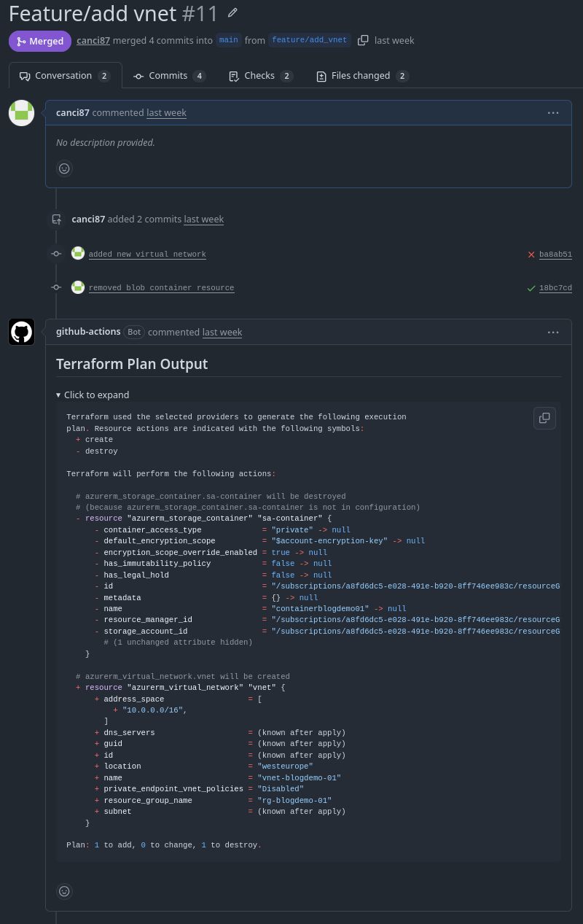Image resolution: width=583 pixels, height=924 pixels.
Task: Open the Checks tab
Action: pyautogui.click(x=260, y=76)
